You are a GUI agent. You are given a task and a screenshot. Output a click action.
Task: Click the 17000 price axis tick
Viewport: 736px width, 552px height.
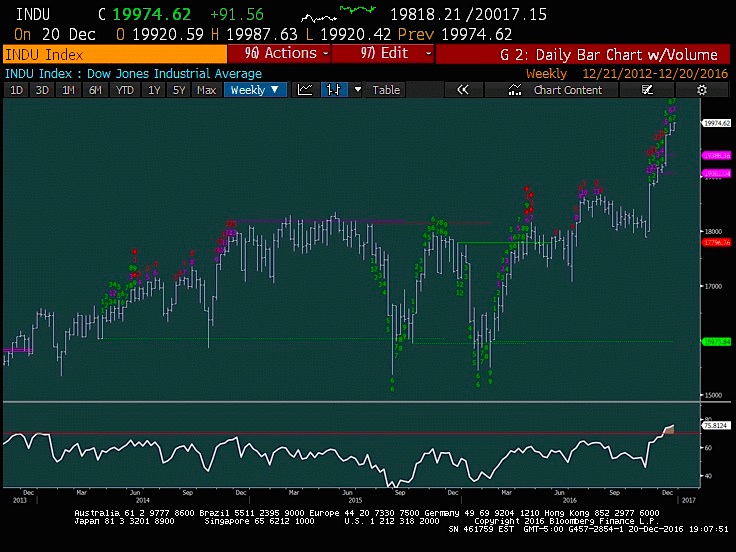click(x=712, y=286)
